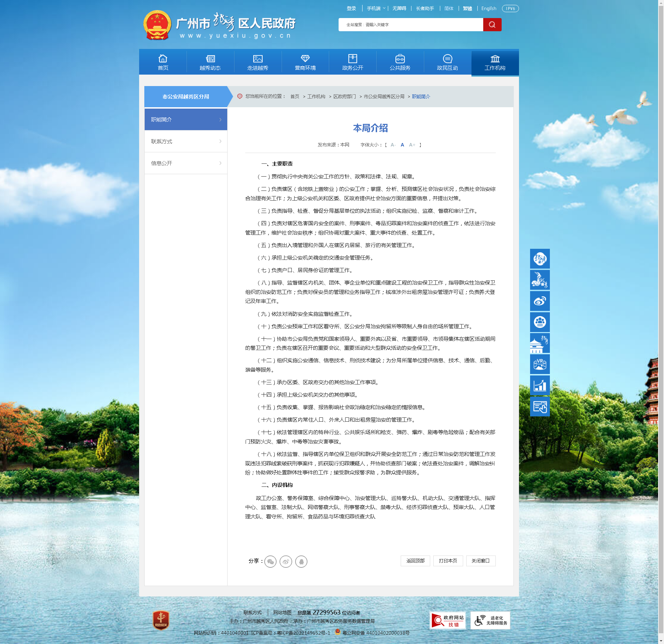This screenshot has height=644, width=664.
Task: Open the 粤ICP备2022149652号-1 link
Action: point(304,633)
